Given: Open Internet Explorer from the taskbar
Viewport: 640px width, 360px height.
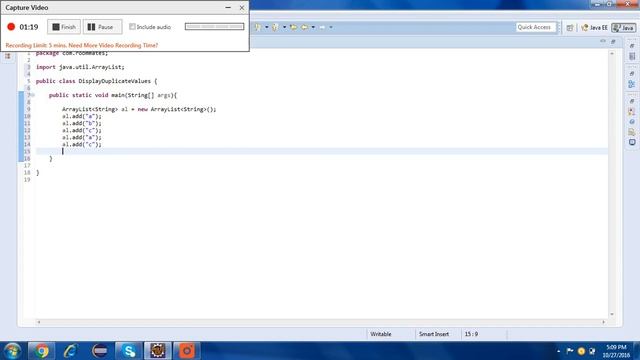Looking at the screenshot, I should pos(70,351).
